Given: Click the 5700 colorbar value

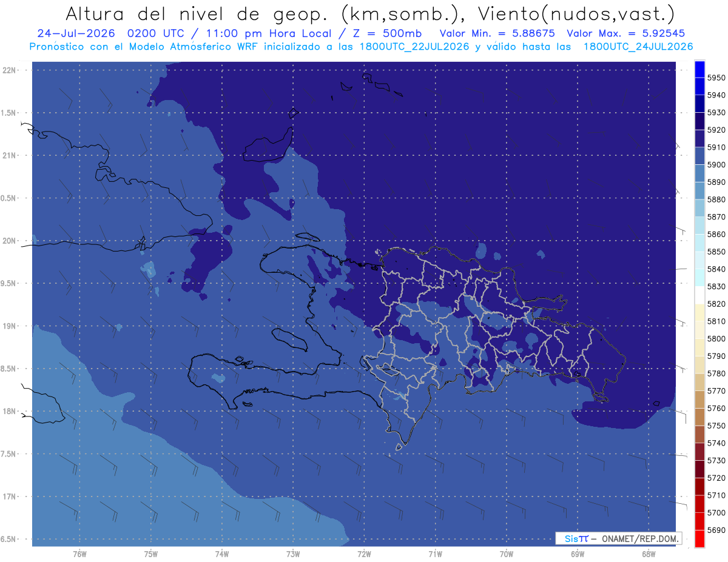Looking at the screenshot, I should (715, 513).
